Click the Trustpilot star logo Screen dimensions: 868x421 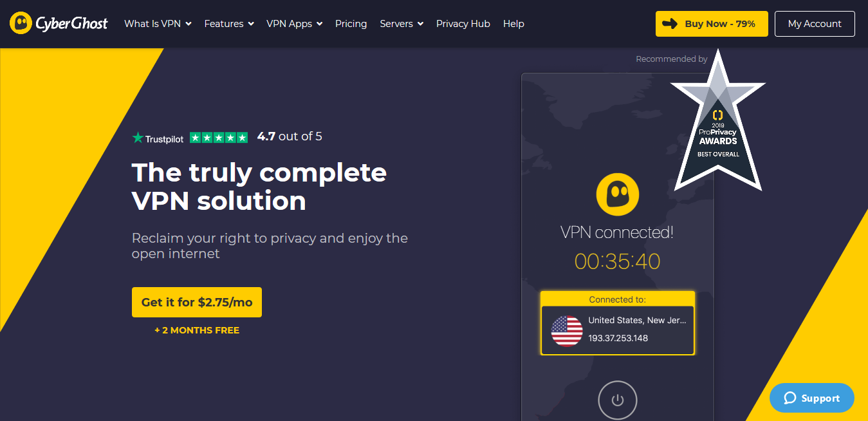pos(138,137)
